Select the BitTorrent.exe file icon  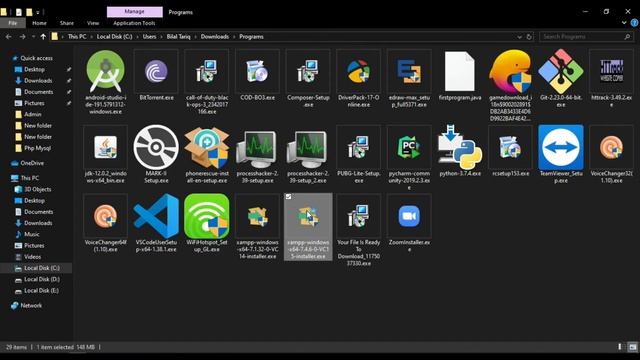[156, 71]
